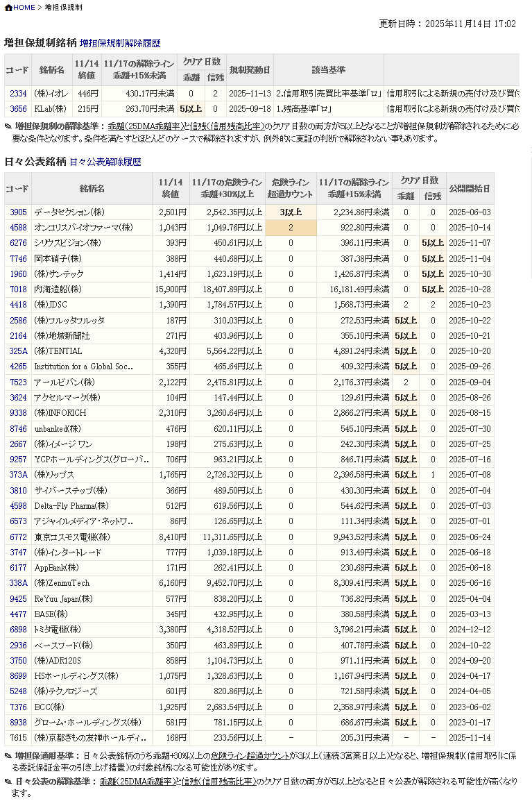This screenshot has width=532, height=808.
Task: Open the 増担保規制解除履歴 link
Action: [x=120, y=43]
